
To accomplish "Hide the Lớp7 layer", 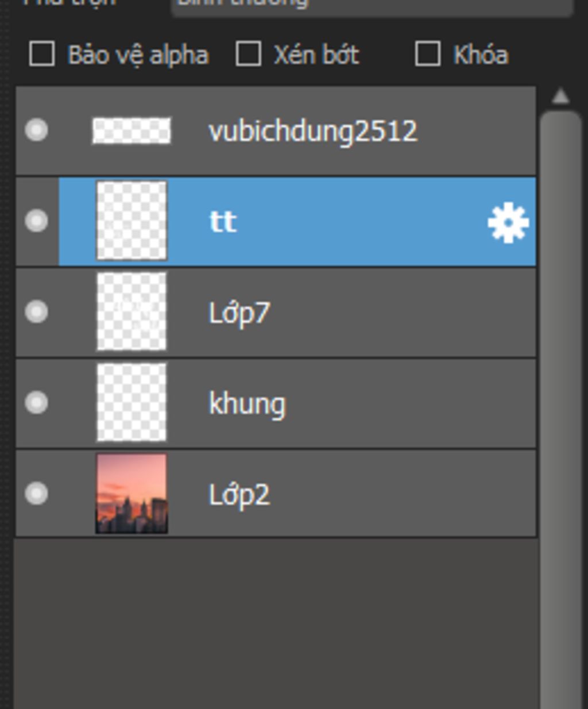I will 37,312.
